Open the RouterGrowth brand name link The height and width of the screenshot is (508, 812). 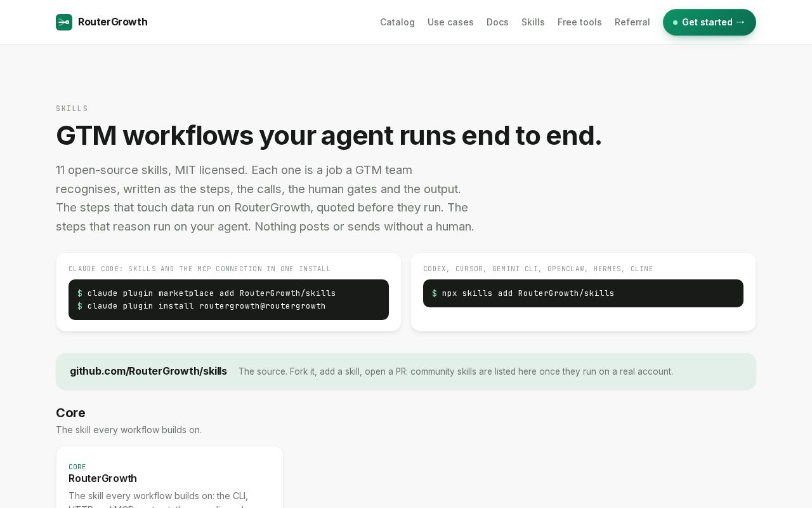point(112,22)
